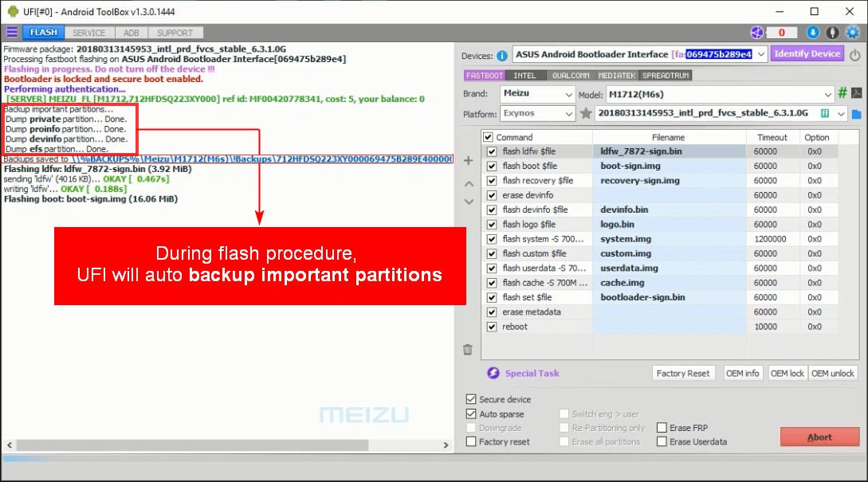The width and height of the screenshot is (868, 482).
Task: Enable the Factory reset checkbox
Action: 471,441
